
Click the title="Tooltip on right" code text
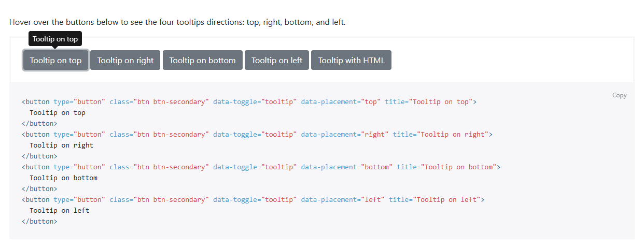441,134
